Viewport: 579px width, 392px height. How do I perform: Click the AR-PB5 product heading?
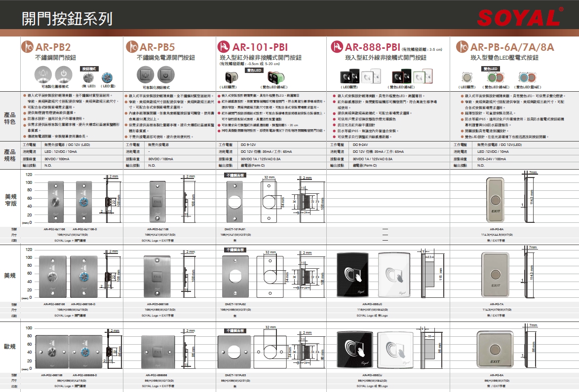(x=157, y=47)
